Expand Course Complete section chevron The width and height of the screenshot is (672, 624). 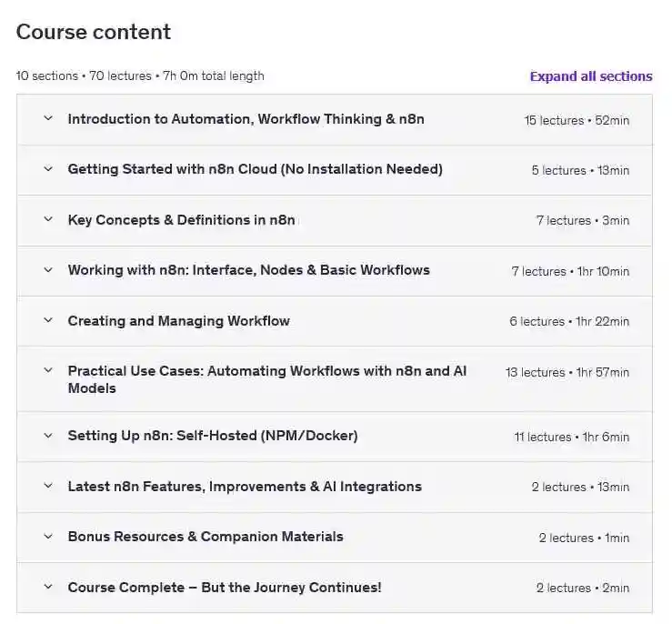click(x=48, y=587)
